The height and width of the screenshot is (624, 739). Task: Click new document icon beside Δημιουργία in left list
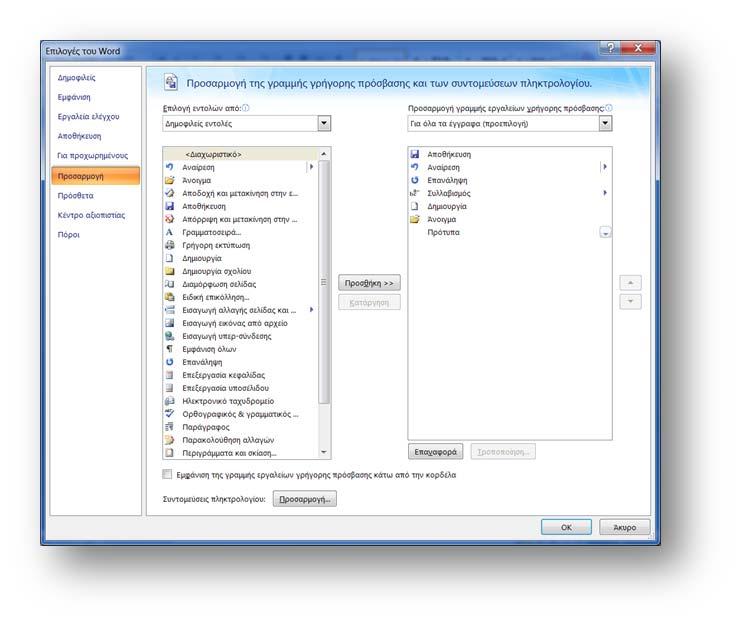tap(170, 258)
